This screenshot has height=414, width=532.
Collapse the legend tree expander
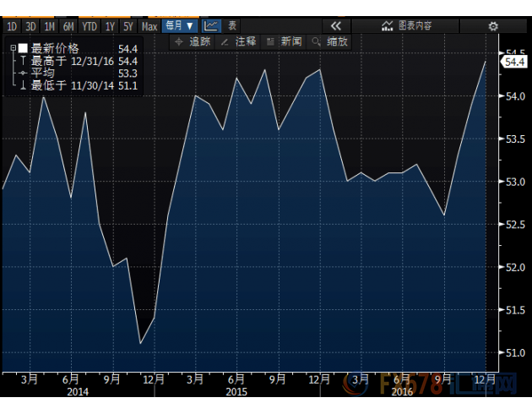point(12,48)
